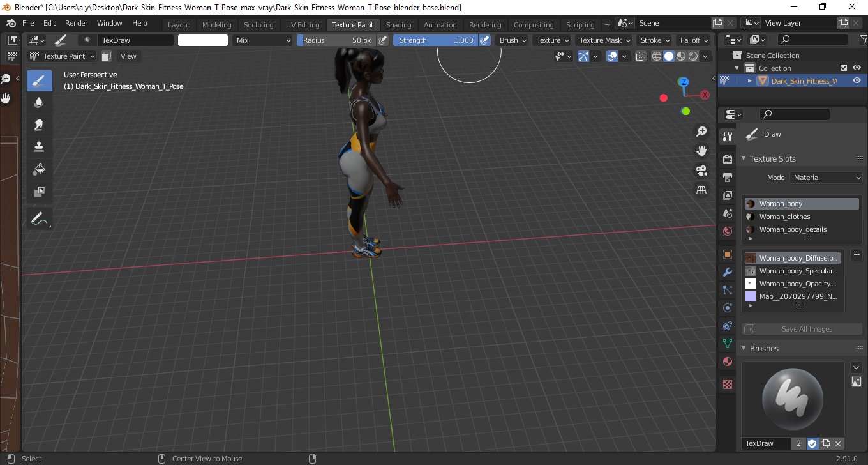Open the Object properties tab
Image resolution: width=868 pixels, height=465 pixels.
[727, 254]
